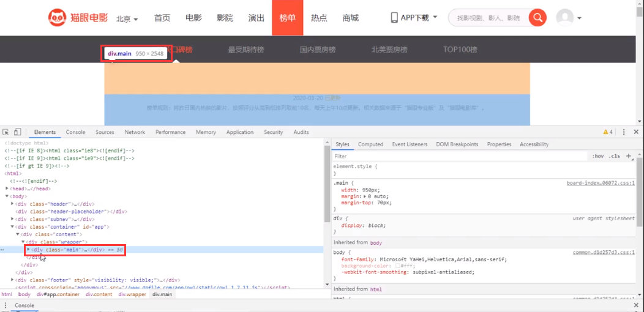
Task: Switch to the Sources tab
Action: (x=105, y=132)
